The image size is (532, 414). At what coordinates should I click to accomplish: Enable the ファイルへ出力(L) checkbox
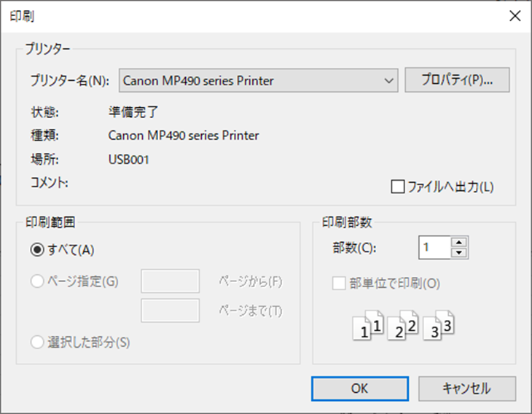[x=398, y=187]
